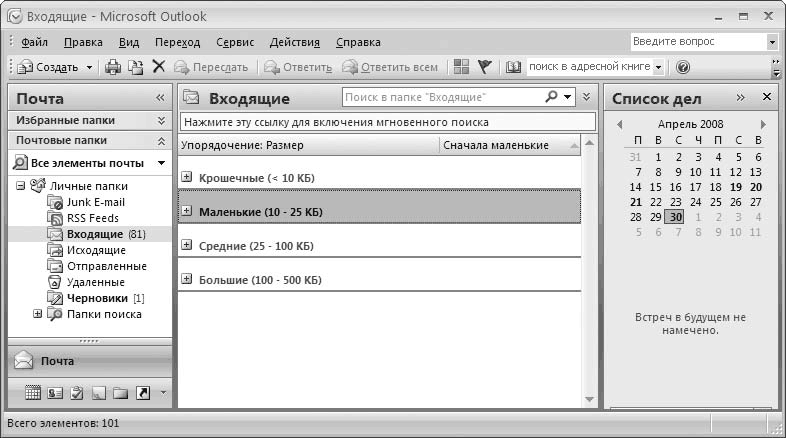Click the Help question mark icon
Screen dimensions: 786x438
point(683,67)
